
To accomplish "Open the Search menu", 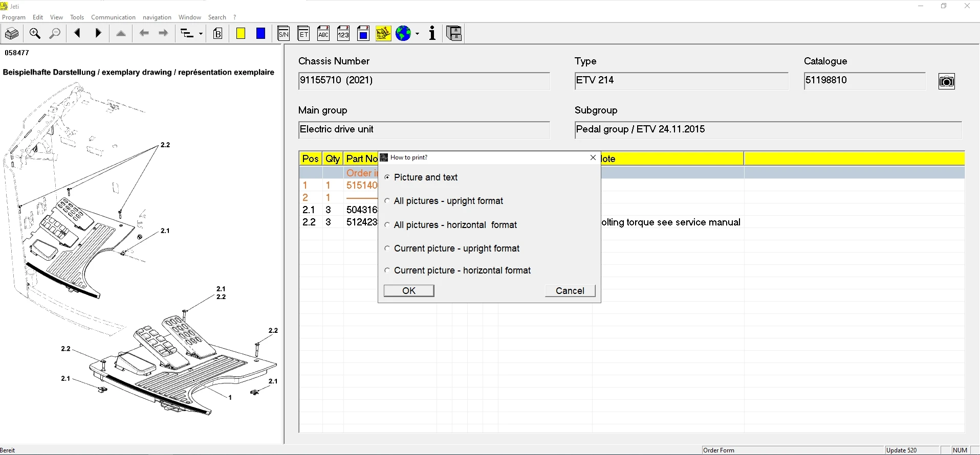I will (x=217, y=17).
